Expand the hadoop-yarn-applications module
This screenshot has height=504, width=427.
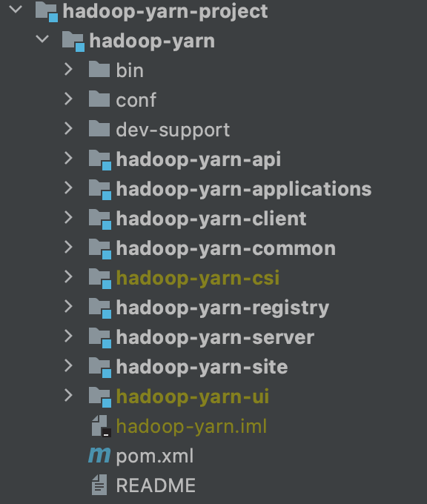68,188
